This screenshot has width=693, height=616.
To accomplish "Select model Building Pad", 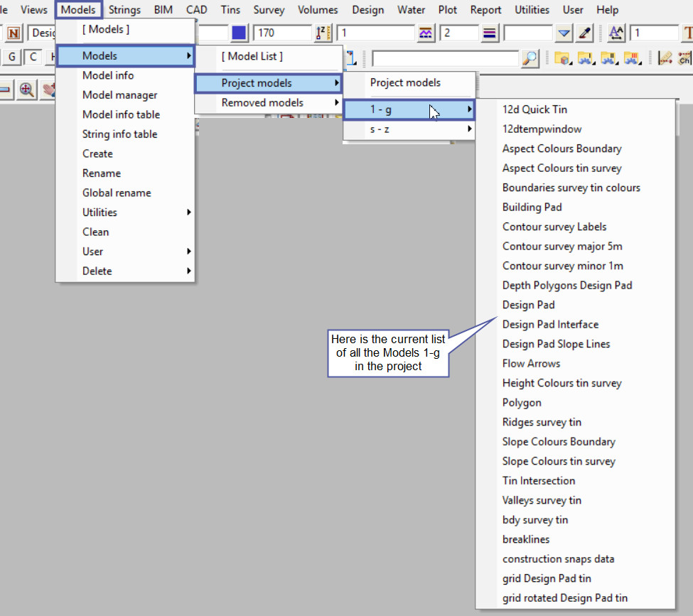I will tap(532, 207).
